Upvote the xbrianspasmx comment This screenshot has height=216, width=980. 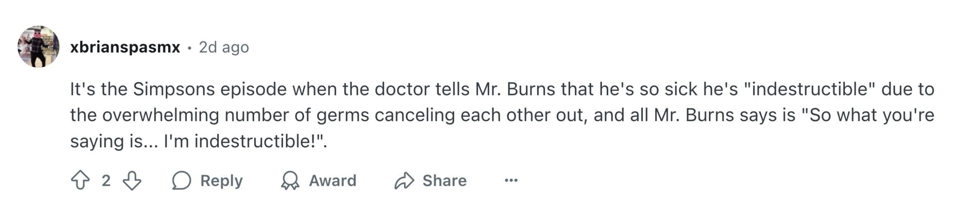[80, 180]
